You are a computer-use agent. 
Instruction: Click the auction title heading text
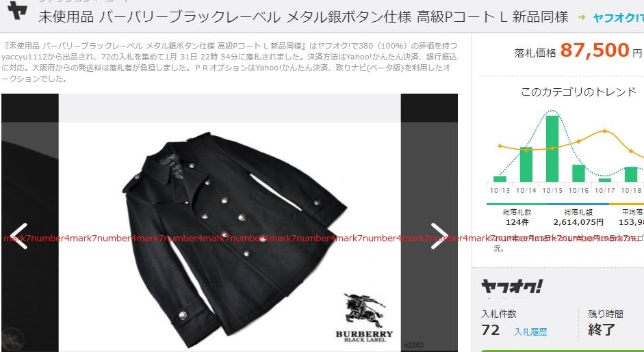303,17
